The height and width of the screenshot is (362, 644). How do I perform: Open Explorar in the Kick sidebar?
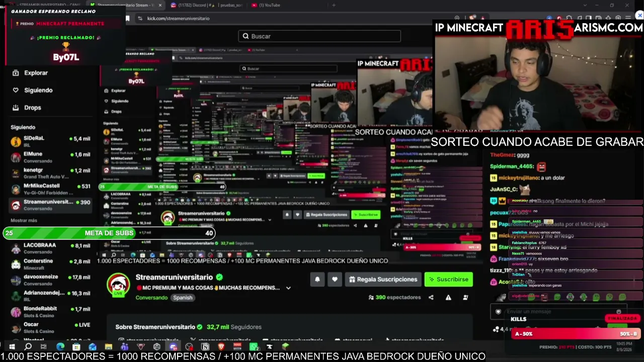tap(30, 73)
